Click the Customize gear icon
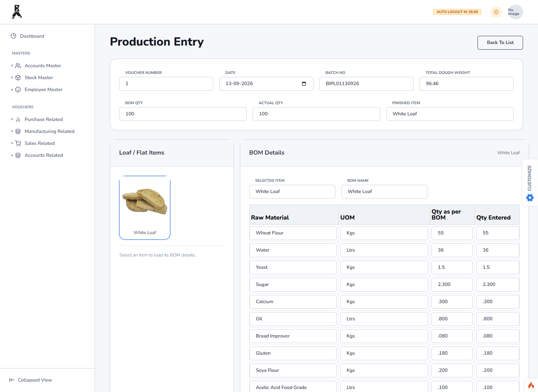The image size is (538, 392). [530, 198]
